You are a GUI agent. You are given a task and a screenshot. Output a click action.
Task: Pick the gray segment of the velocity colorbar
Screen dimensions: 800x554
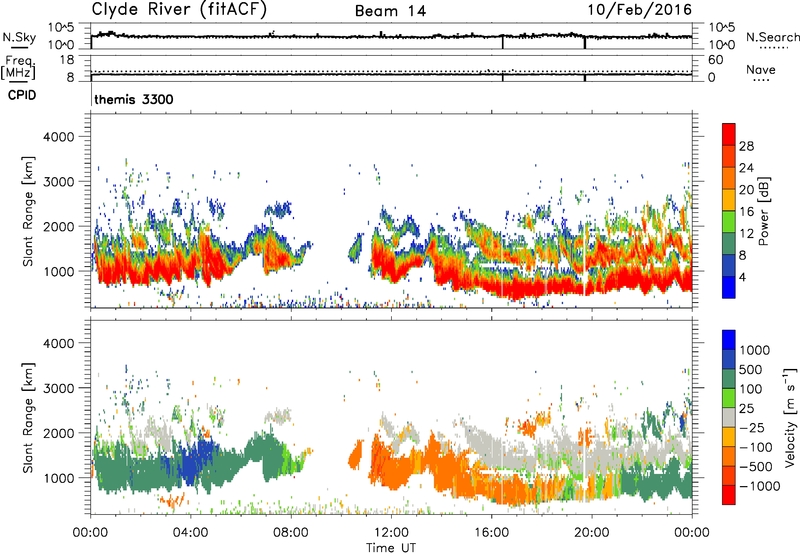pyautogui.click(x=729, y=417)
